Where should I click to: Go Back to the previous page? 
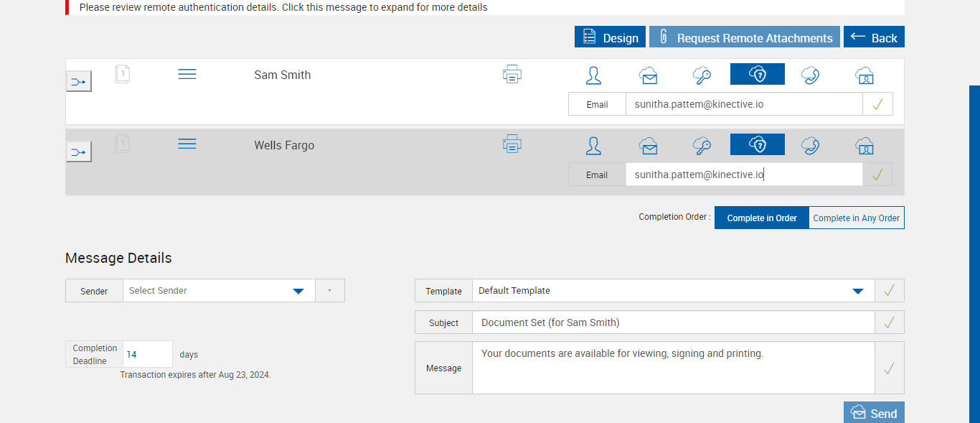coord(874,37)
